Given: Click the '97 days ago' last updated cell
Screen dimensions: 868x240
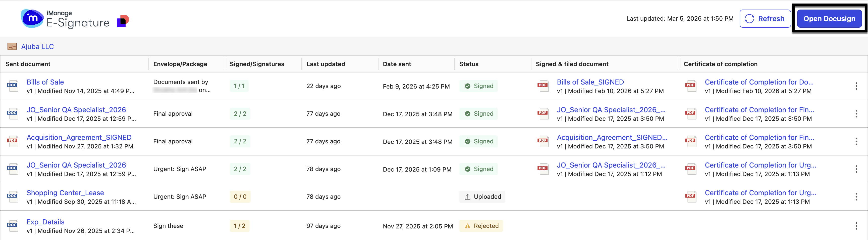Looking at the screenshot, I should pos(323,226).
